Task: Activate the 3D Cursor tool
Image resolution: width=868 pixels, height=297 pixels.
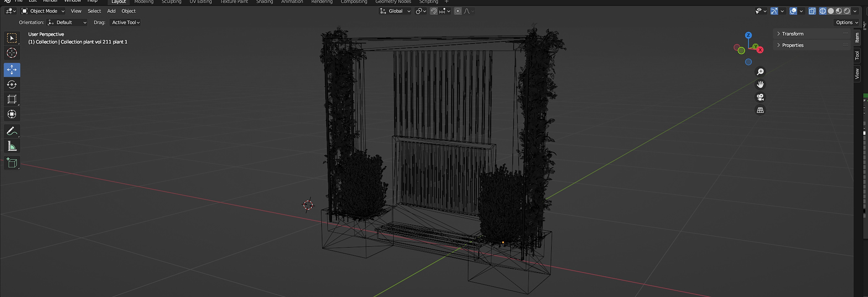Action: click(x=12, y=53)
